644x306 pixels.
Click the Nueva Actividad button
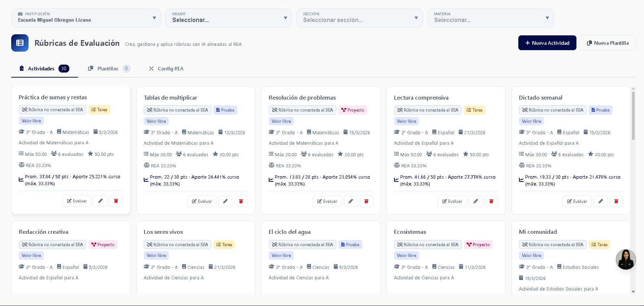(x=547, y=43)
